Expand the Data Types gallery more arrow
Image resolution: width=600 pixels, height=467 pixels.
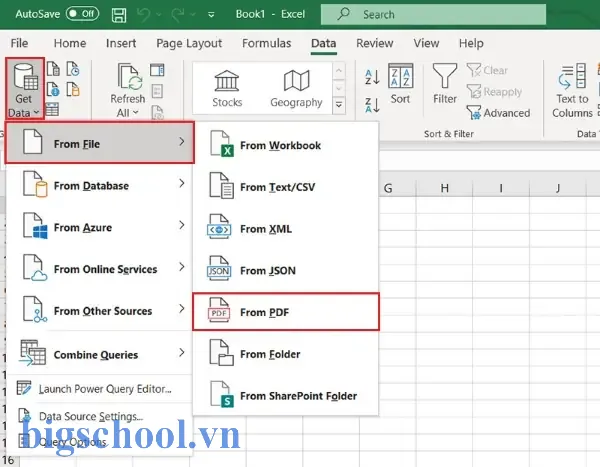tap(339, 105)
